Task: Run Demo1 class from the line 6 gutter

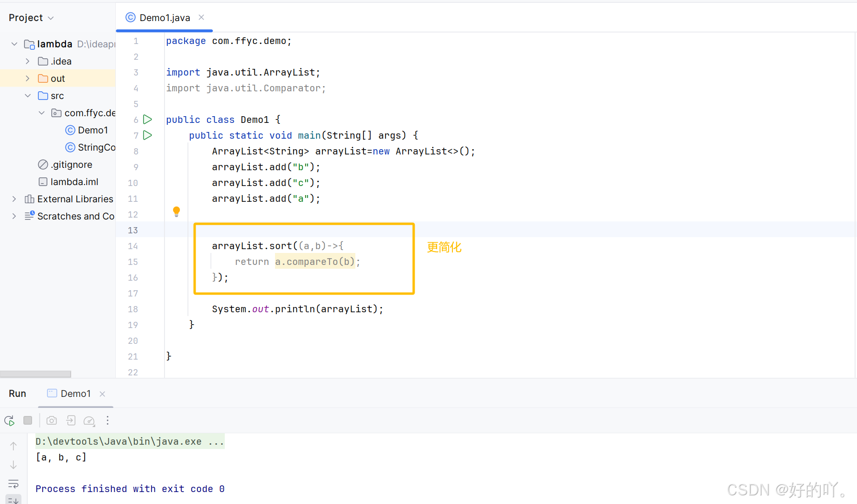Action: coord(147,119)
